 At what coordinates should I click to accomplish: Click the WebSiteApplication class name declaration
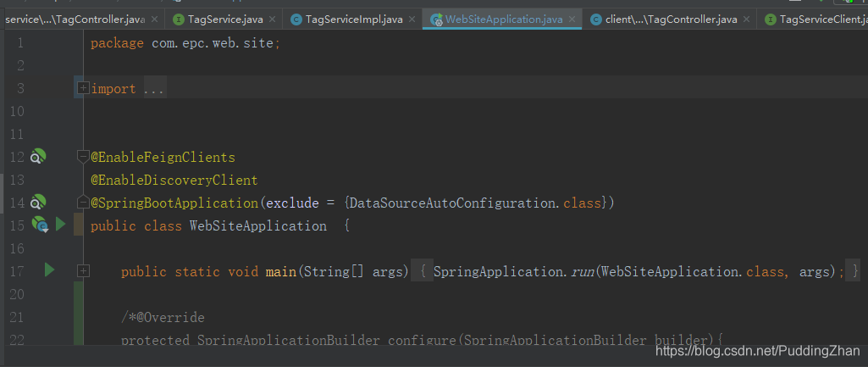258,225
